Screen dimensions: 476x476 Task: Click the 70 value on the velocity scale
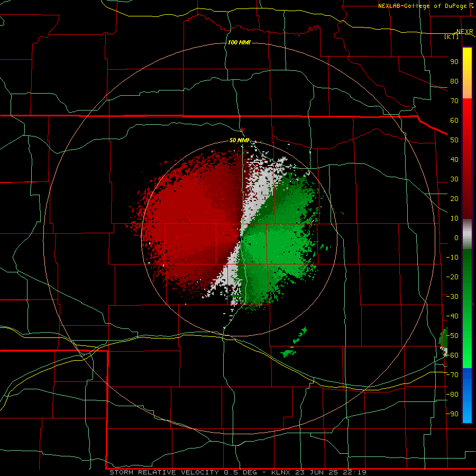[x=454, y=101]
